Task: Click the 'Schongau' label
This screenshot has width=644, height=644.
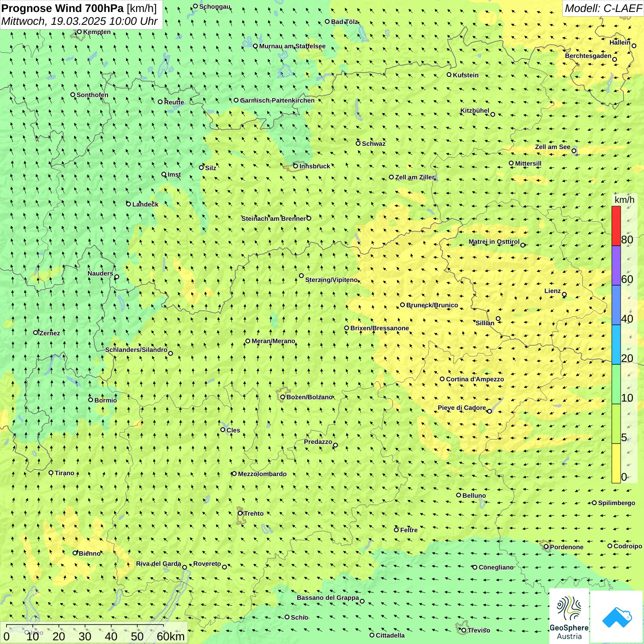Action: pos(215,6)
